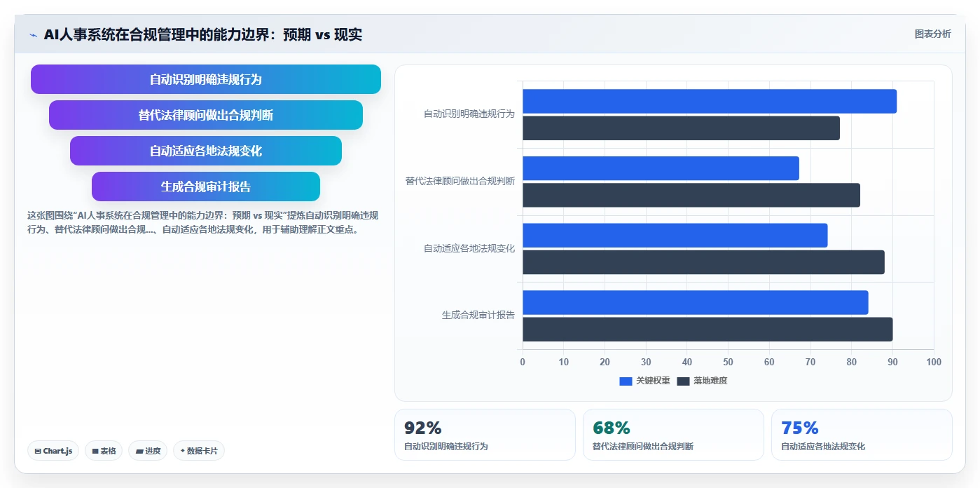Click the Chart.js tag chip
The height and width of the screenshot is (488, 980).
pyautogui.click(x=53, y=451)
